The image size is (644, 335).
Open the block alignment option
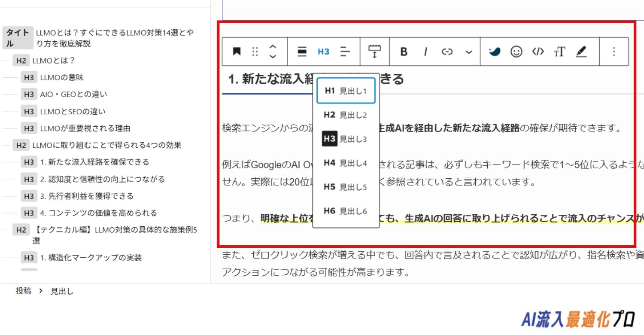(x=302, y=52)
